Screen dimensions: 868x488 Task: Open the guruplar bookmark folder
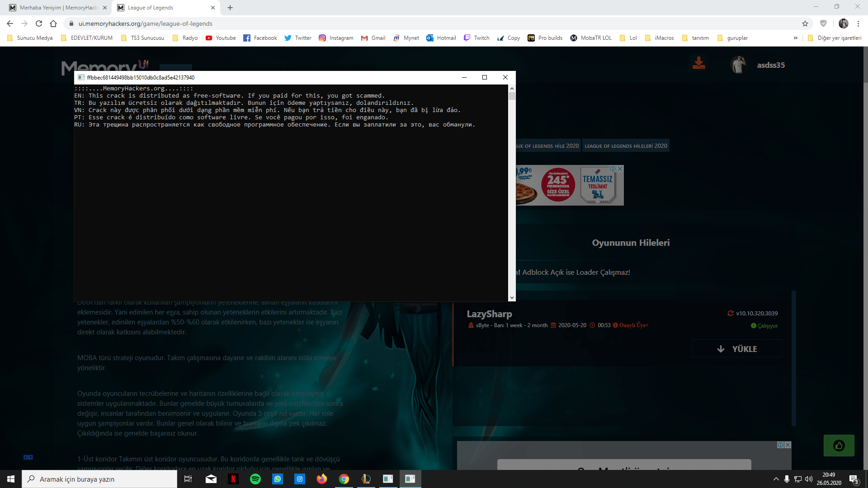732,38
